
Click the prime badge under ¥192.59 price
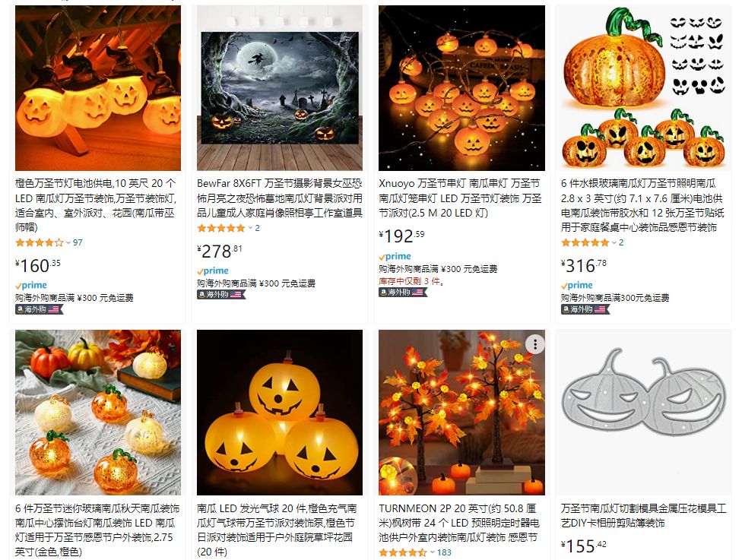[x=395, y=256]
